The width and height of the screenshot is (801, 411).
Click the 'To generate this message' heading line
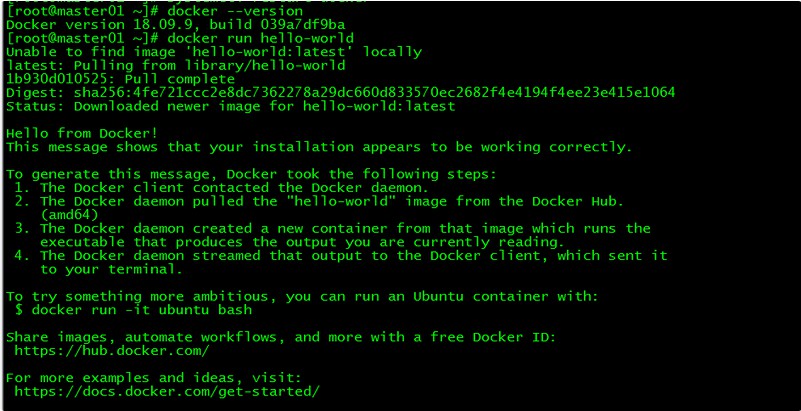pos(251,174)
